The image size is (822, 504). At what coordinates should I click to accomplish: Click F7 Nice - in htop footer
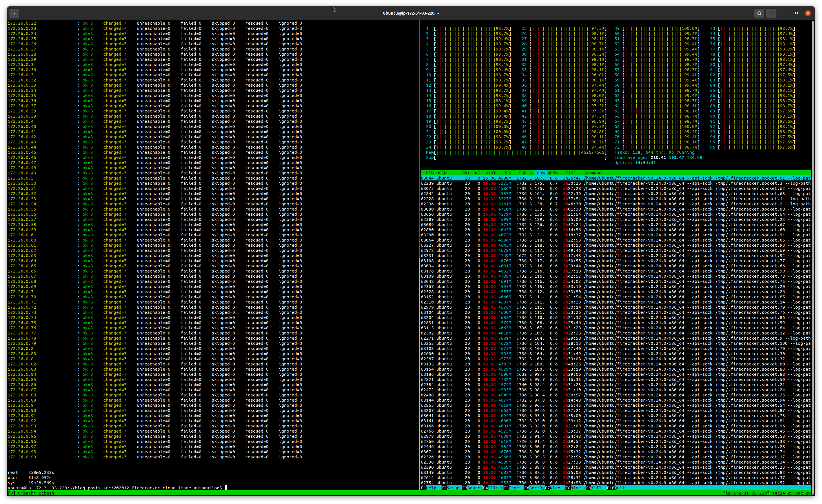(555, 488)
